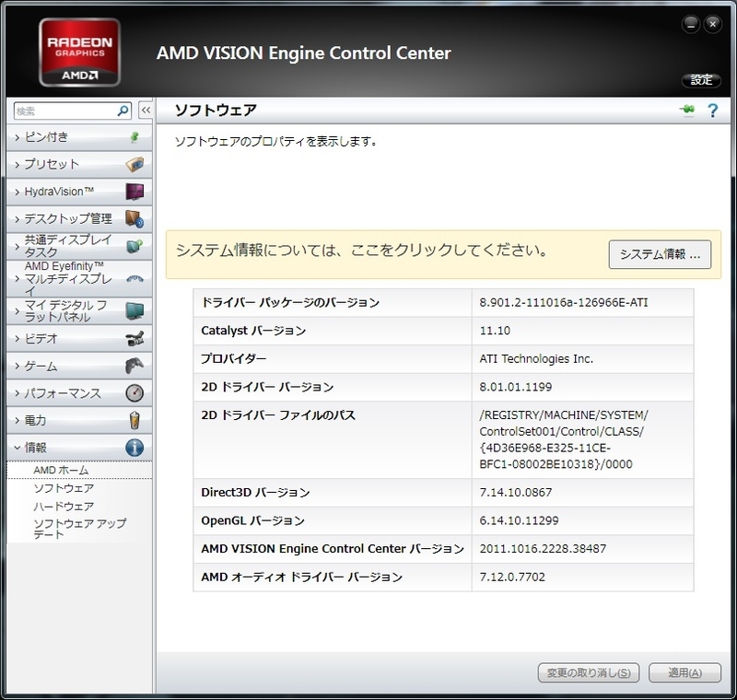The height and width of the screenshot is (700, 737).
Task: Expand the 共通ディスプレイタスク section chevron
Action: [x=18, y=246]
